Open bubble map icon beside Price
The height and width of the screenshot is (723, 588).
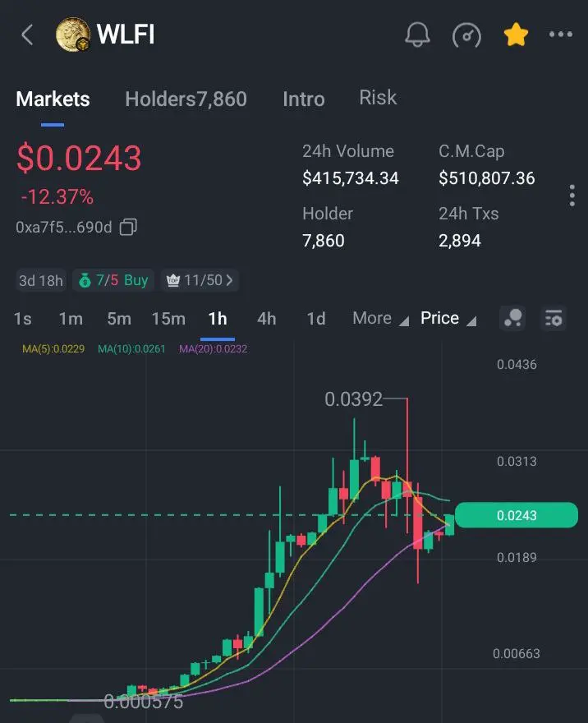click(x=512, y=318)
